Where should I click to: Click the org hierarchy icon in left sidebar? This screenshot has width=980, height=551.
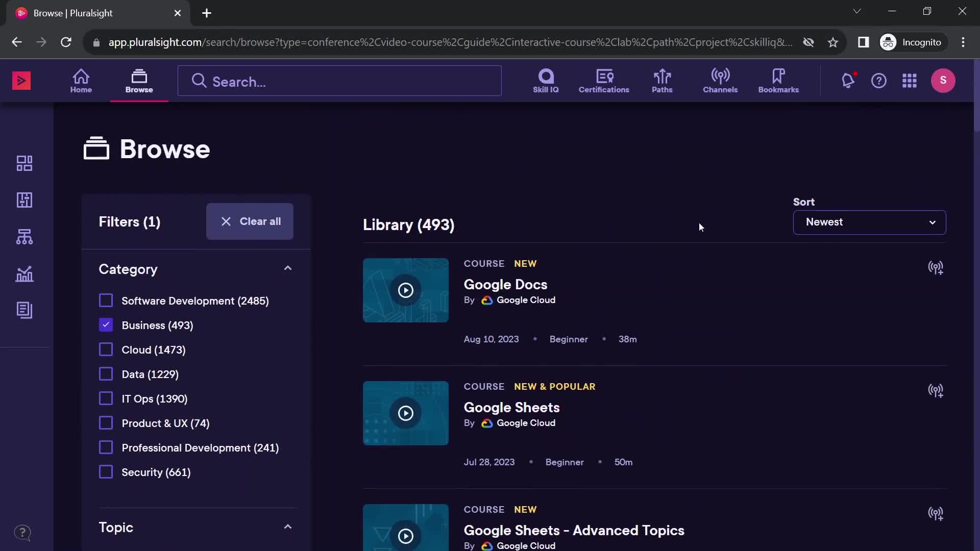(24, 237)
